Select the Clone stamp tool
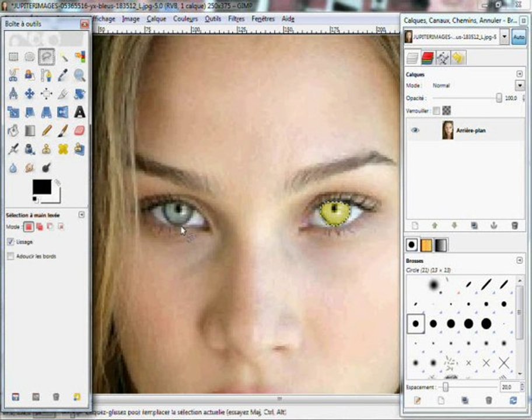Screen dimensions: 532x420 47,149
